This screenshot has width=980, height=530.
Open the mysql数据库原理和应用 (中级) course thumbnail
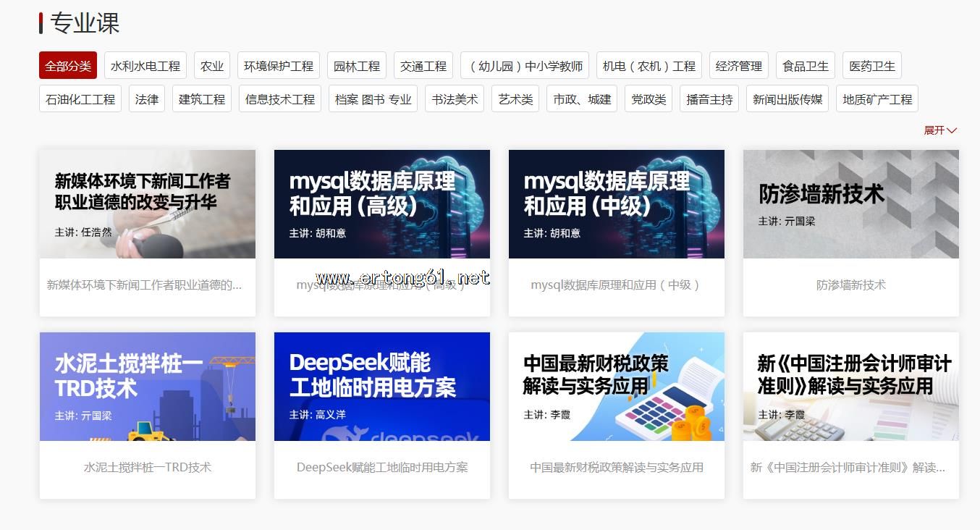coord(617,204)
